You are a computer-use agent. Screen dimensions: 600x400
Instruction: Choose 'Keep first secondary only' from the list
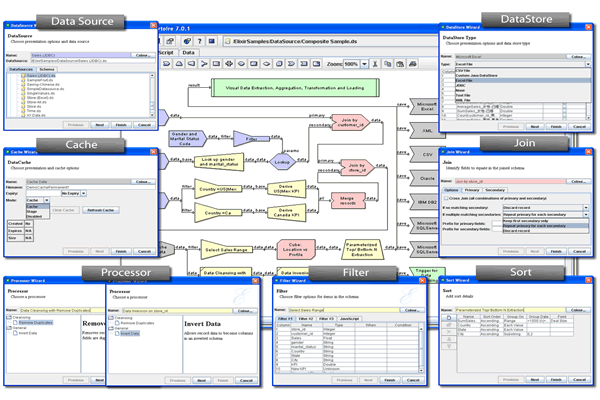point(545,221)
